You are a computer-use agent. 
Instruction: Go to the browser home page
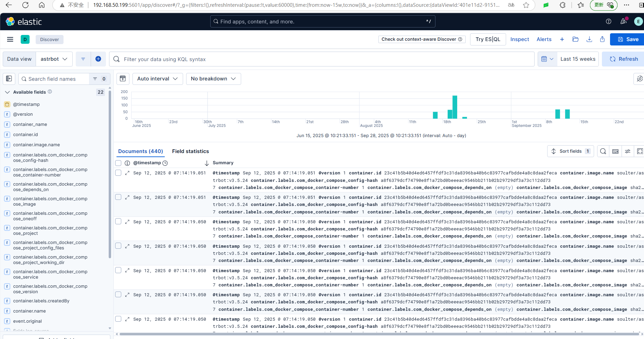(42, 5)
